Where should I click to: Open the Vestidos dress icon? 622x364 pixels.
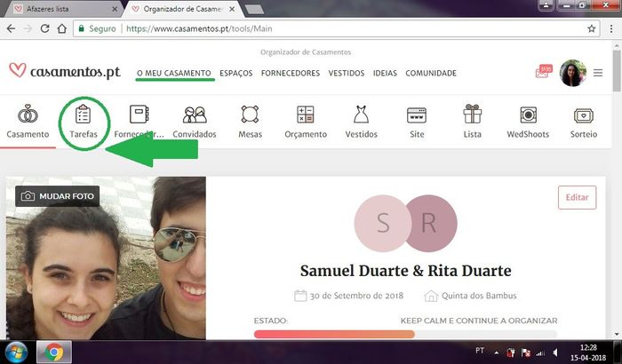[x=361, y=116]
